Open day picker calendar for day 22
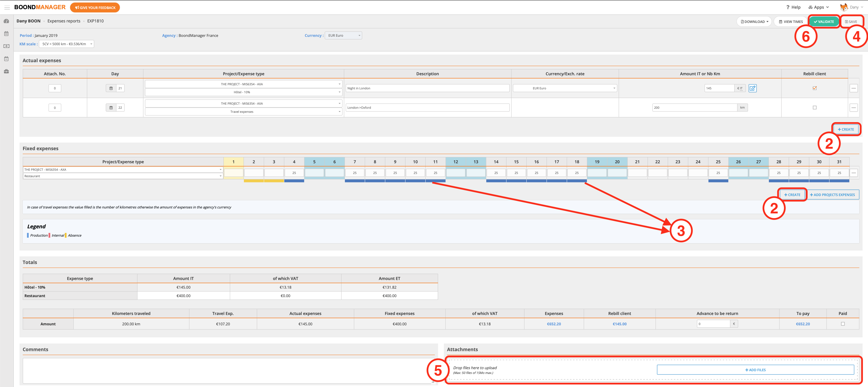 pyautogui.click(x=111, y=108)
